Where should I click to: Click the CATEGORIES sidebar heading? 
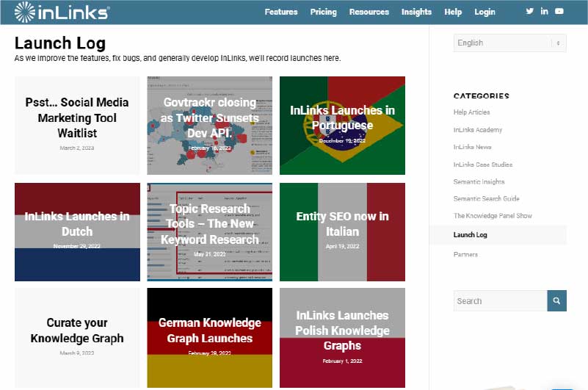click(x=481, y=95)
